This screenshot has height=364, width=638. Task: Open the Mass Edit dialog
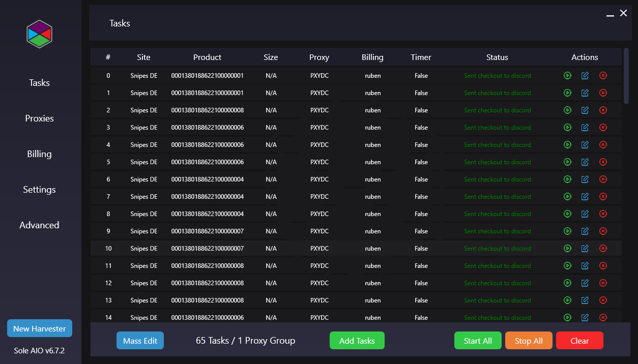(140, 341)
